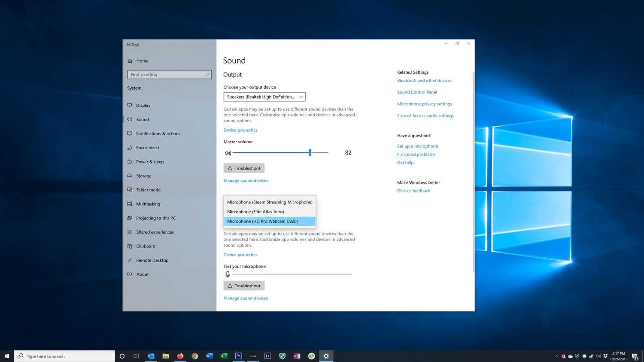Click the Display monitor icon in sidebar
Image resolution: width=644 pixels, height=362 pixels.
coord(130,105)
